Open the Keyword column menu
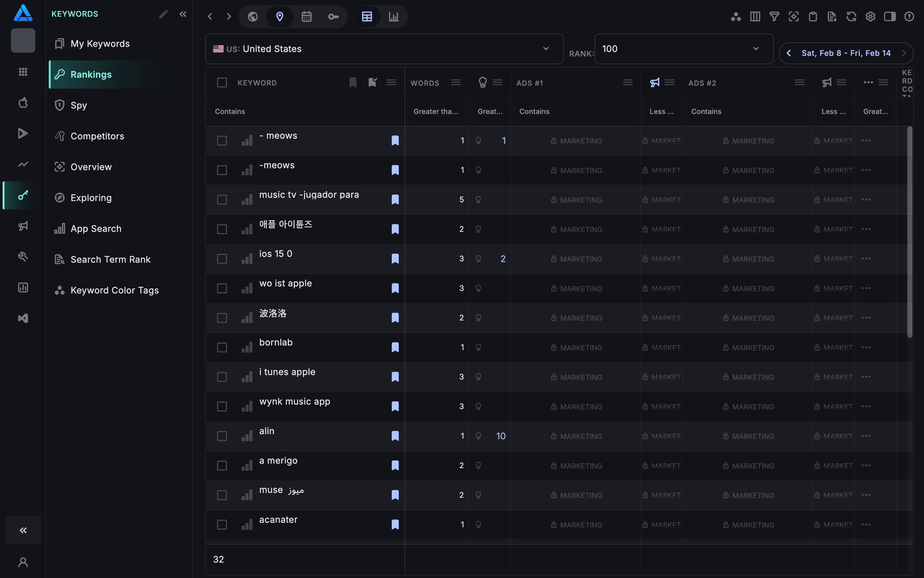Viewport: 924px width, 578px height. coord(391,83)
